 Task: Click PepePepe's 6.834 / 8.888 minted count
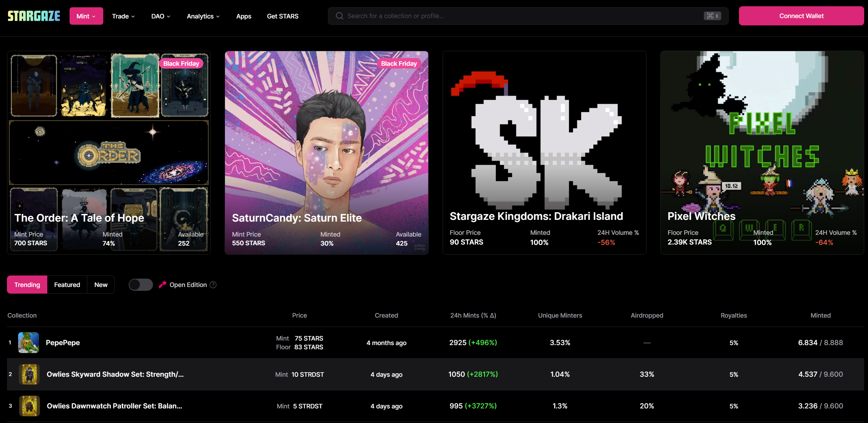(x=820, y=343)
